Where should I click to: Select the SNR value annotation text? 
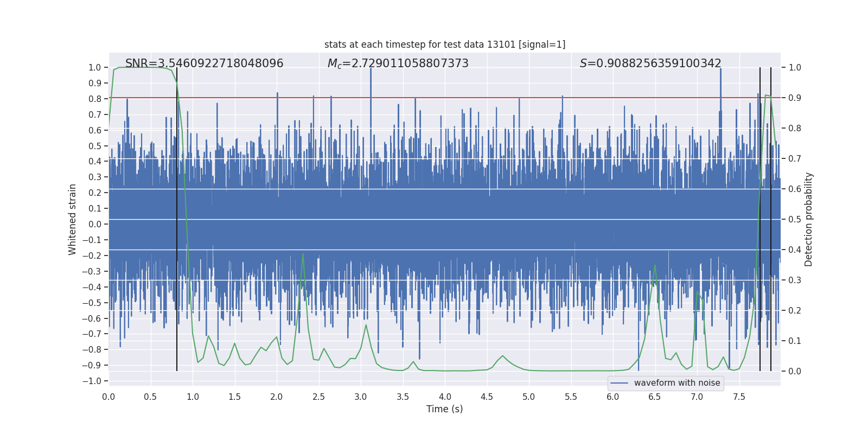204,63
